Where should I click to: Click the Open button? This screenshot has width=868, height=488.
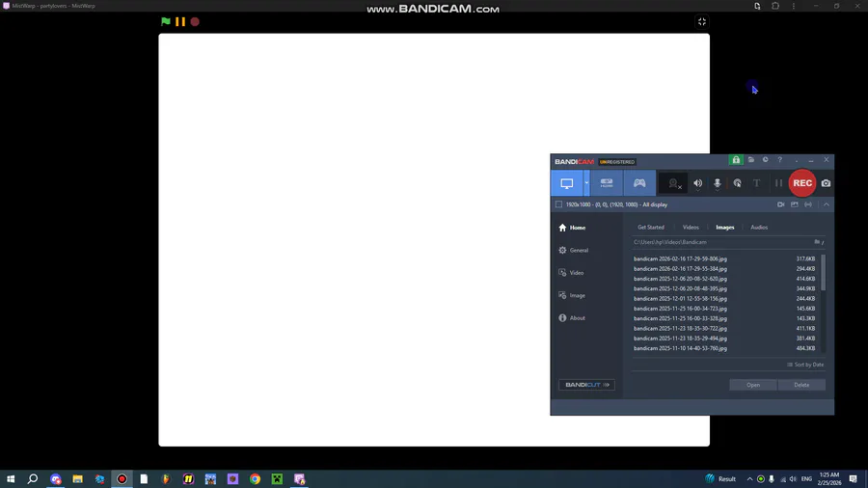[x=753, y=385]
